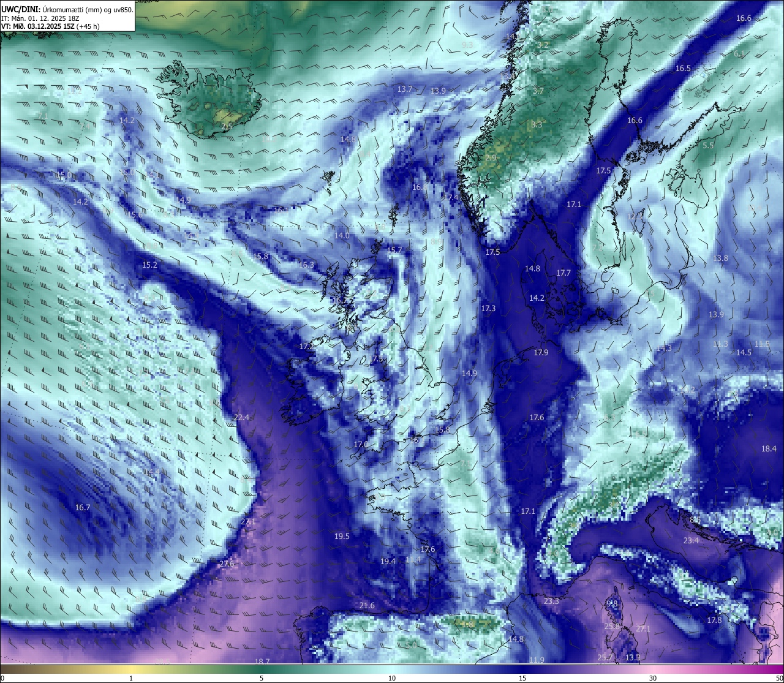Viewport: 784px width, 683px height.
Task: Select the 16.3 value label
Action: [306, 265]
